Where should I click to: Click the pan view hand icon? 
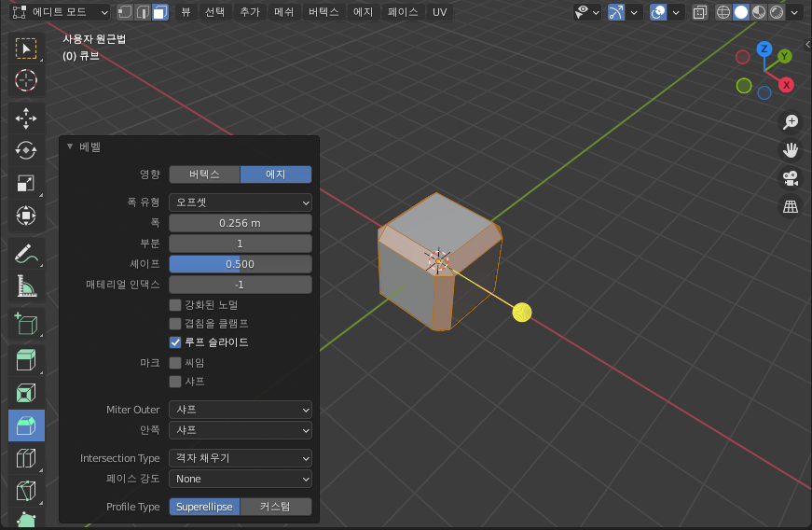coord(791,150)
